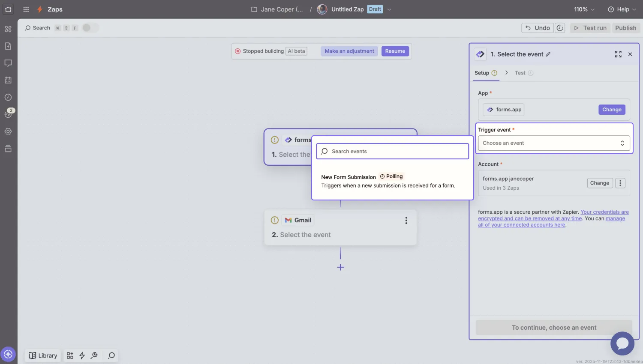Click the version history icon beside Undo
The height and width of the screenshot is (364, 643).
coord(560,27)
